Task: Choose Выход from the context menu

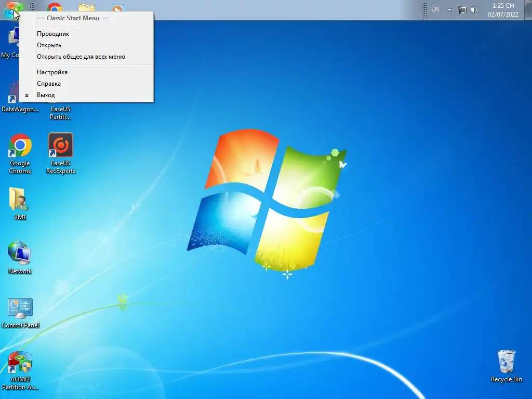Action: point(87,95)
